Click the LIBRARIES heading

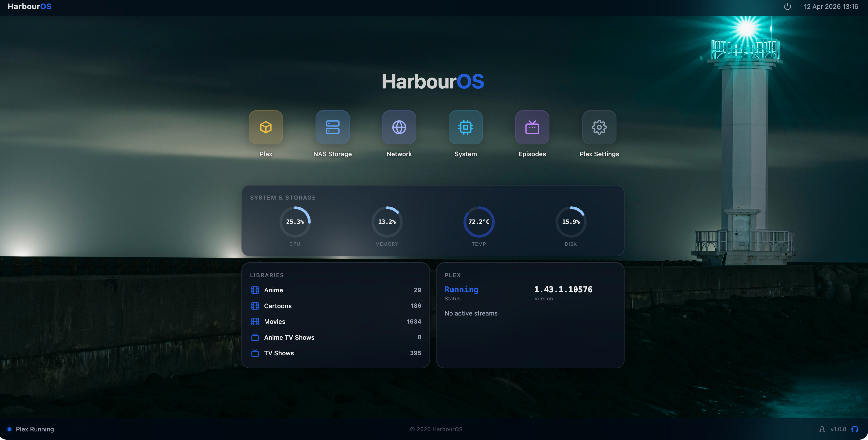267,275
